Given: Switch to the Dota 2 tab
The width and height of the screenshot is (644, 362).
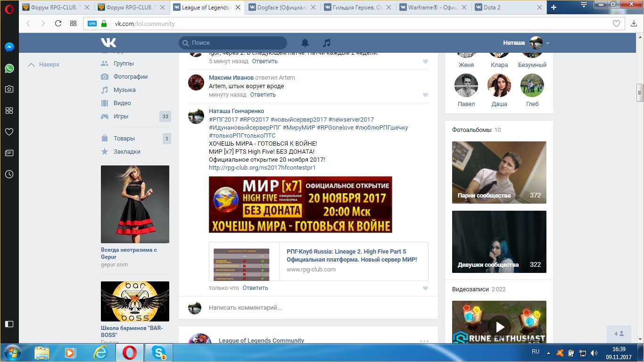Looking at the screenshot, I should (x=492, y=8).
